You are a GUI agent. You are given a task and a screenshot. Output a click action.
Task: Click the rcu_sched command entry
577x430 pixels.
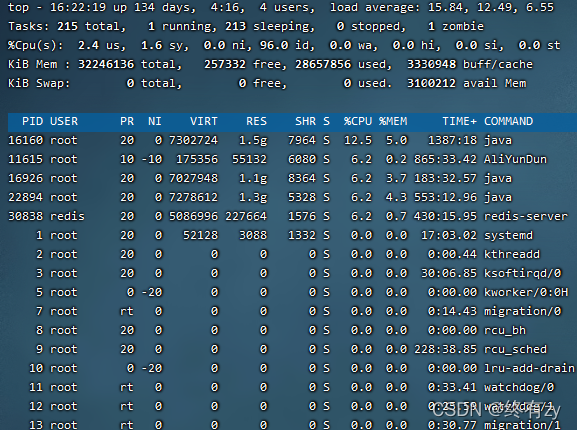tap(515, 349)
